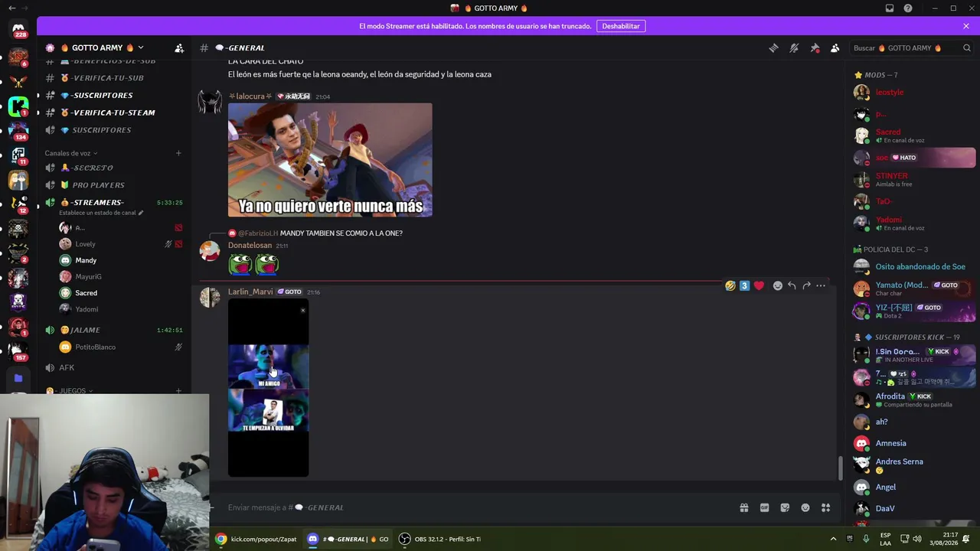The image size is (980, 551).
Task: Select voice user PotitoBlanco
Action: tap(95, 347)
